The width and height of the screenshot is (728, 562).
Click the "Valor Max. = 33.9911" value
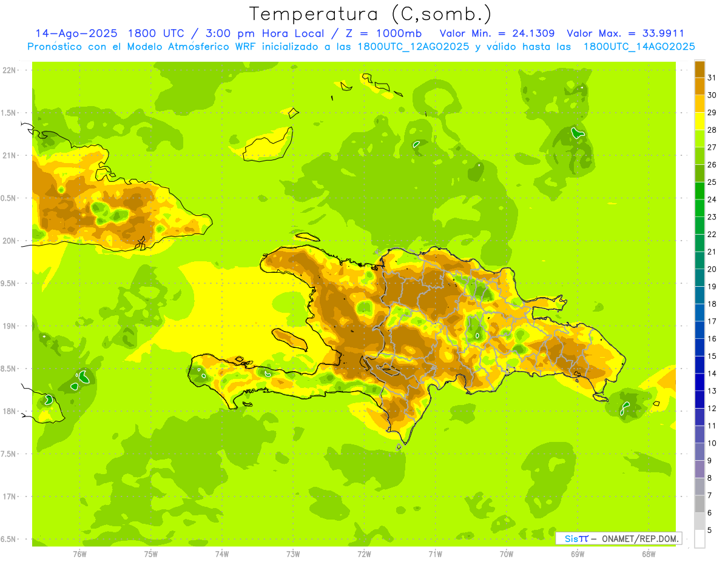coord(625,33)
